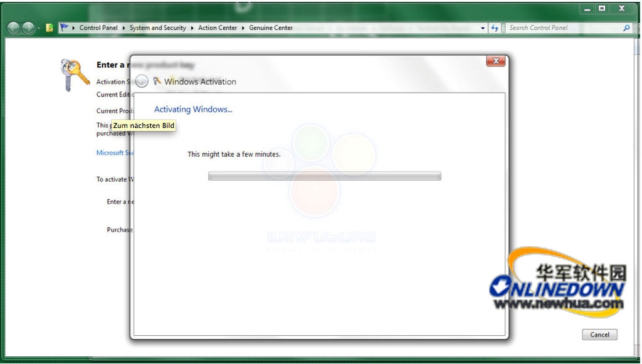Click the Forward navigation arrow in Explorer
The height and width of the screenshot is (364, 642).
pos(28,28)
